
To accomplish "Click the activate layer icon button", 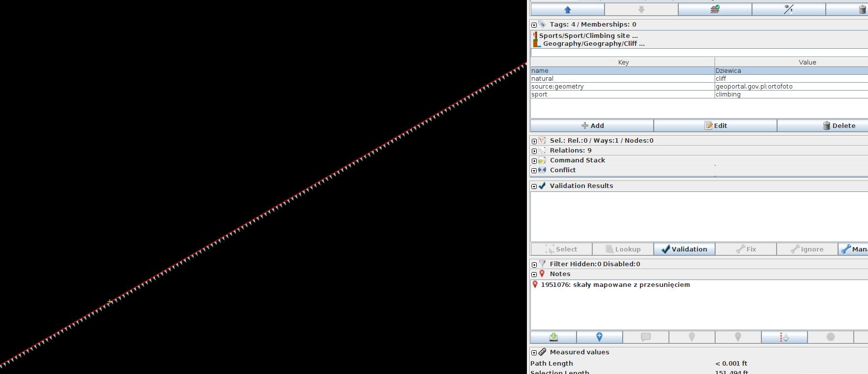I will 715,9.
